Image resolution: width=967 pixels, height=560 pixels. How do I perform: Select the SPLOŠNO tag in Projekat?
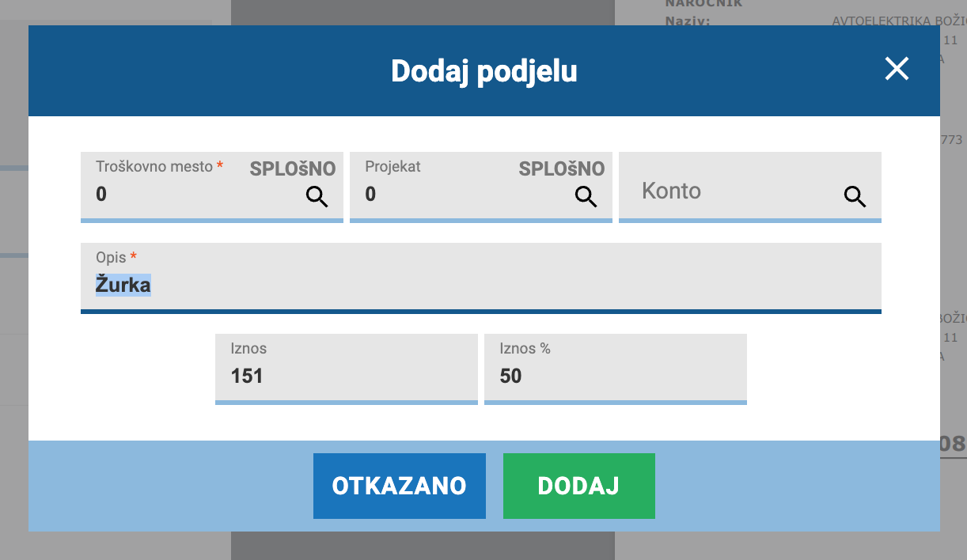coord(562,168)
